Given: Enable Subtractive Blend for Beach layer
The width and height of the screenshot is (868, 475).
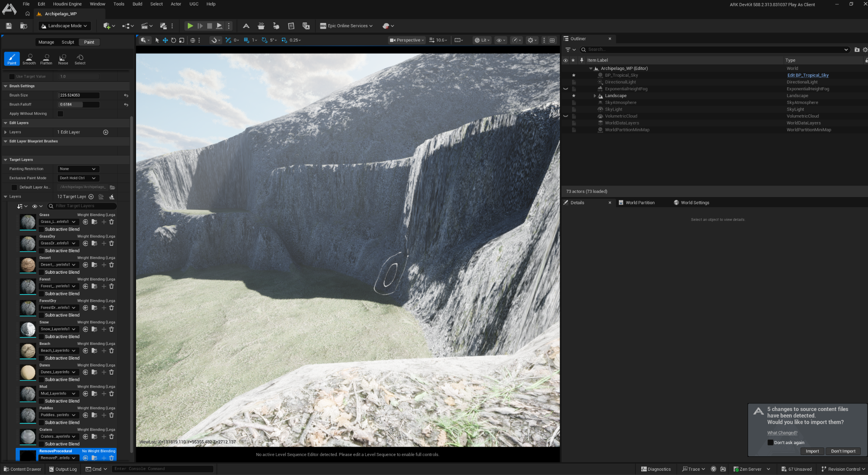Looking at the screenshot, I should pos(42,358).
